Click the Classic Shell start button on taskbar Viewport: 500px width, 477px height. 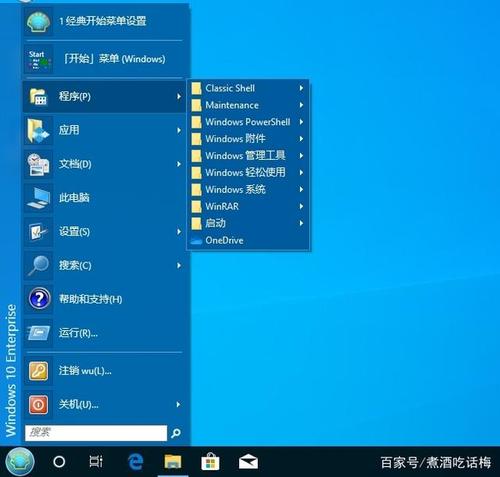click(x=20, y=462)
